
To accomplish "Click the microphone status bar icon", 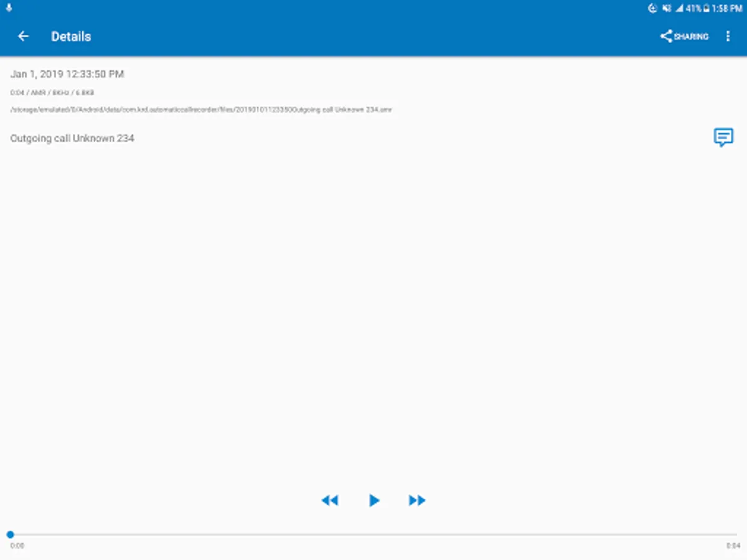I will (x=9, y=8).
